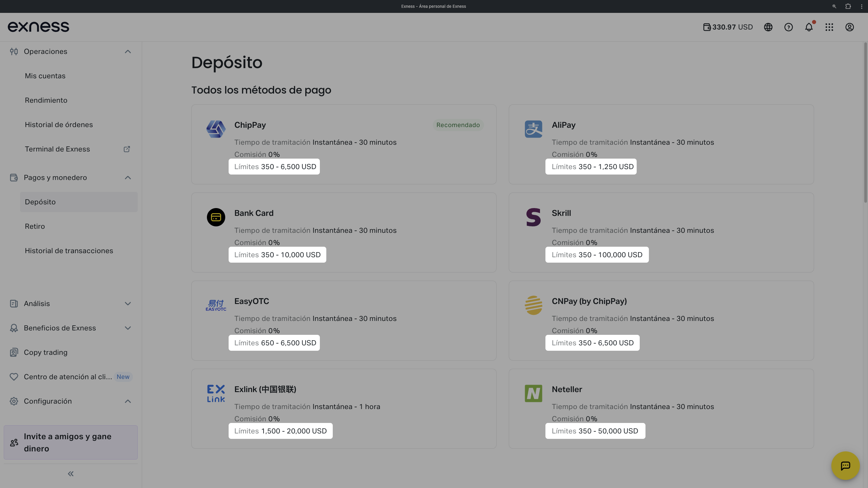868x488 pixels.
Task: Collapse the Pagos y monedero section
Action: (128, 178)
